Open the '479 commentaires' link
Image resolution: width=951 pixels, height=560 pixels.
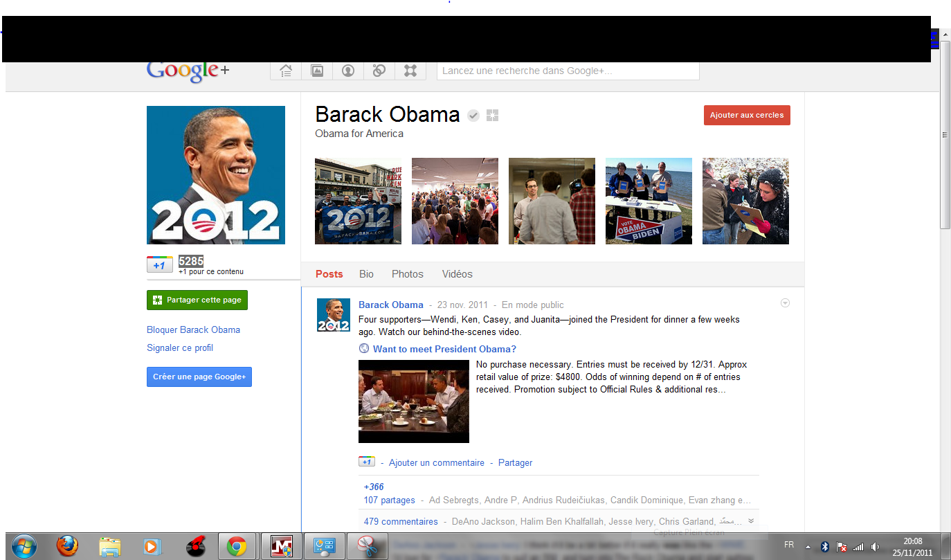401,521
